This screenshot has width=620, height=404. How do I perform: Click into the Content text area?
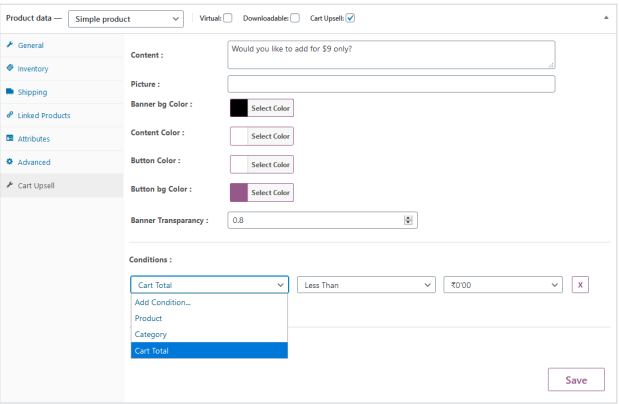pyautogui.click(x=391, y=55)
